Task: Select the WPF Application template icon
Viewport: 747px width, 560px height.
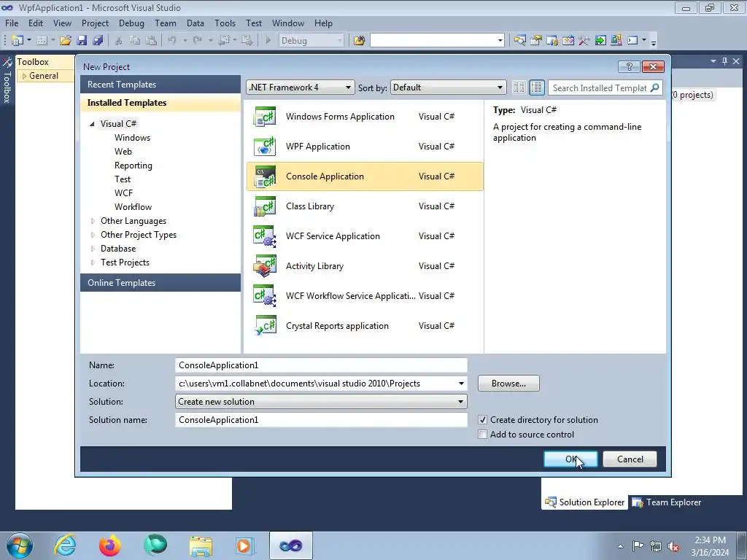Action: click(x=264, y=147)
